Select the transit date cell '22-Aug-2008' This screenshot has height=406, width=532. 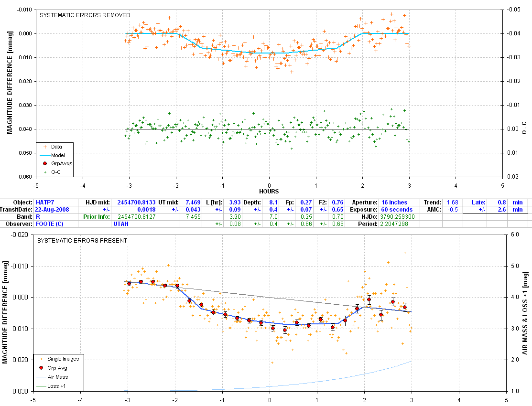click(52, 210)
